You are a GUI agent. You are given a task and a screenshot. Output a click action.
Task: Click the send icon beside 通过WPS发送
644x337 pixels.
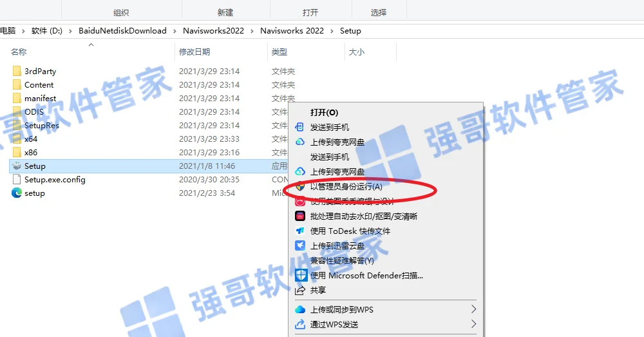300,324
